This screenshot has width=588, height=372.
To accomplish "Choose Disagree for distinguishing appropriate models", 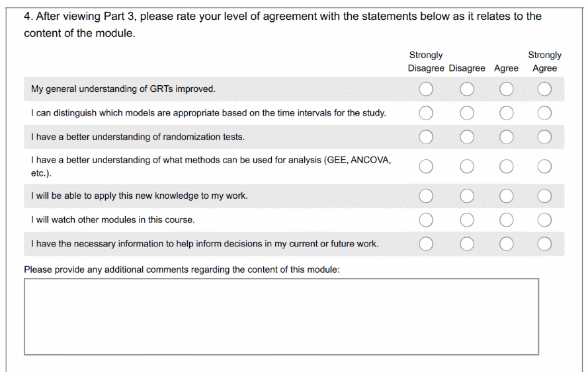I will (467, 113).
